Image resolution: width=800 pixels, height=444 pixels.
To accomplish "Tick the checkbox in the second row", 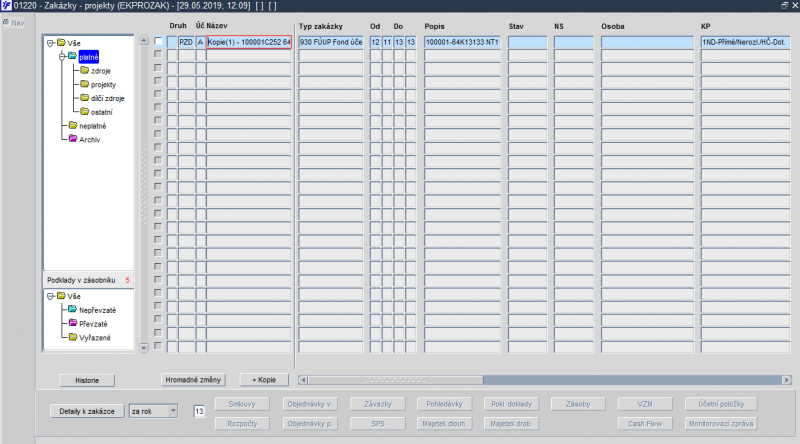I will (158, 54).
